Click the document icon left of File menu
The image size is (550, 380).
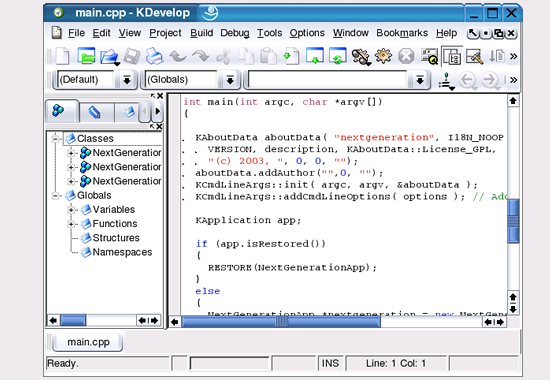click(x=56, y=33)
